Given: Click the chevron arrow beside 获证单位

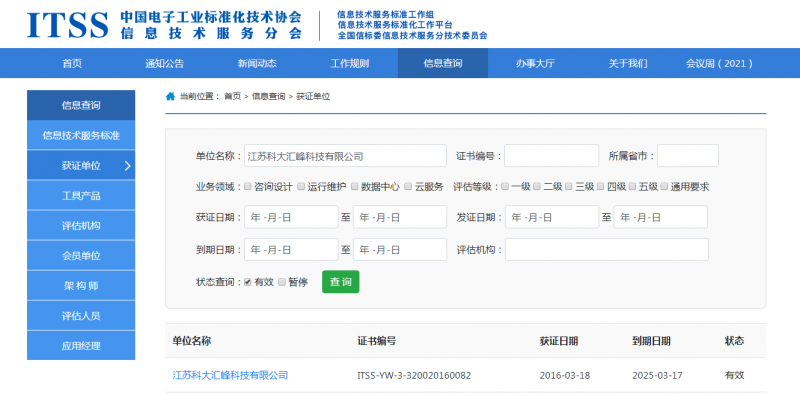Looking at the screenshot, I should (x=128, y=165).
